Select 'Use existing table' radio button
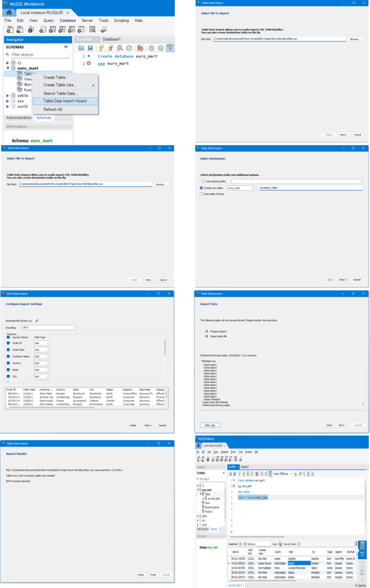 [x=203, y=181]
